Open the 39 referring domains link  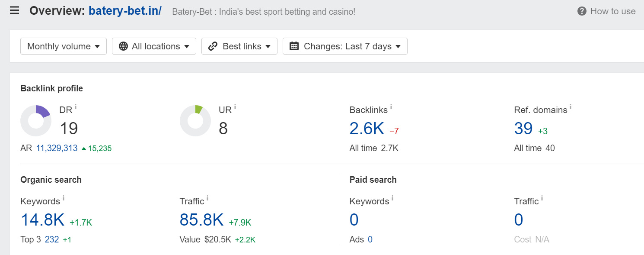click(523, 129)
